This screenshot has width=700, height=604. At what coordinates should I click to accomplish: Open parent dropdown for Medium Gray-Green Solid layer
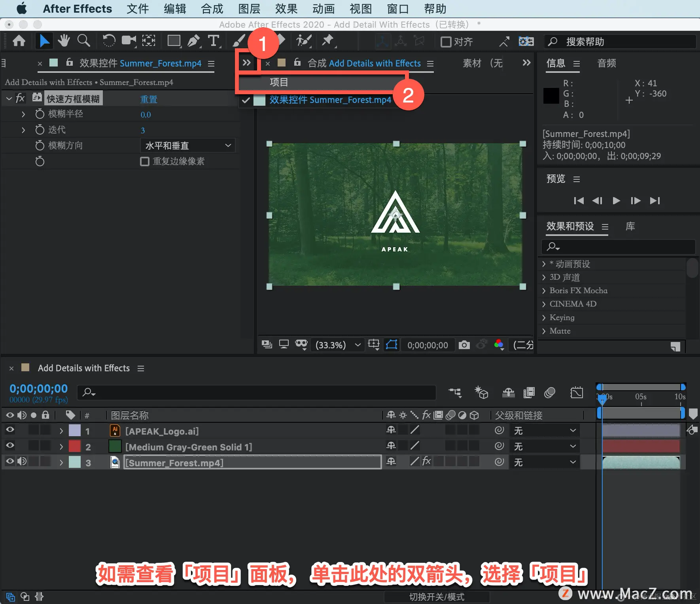tap(544, 446)
